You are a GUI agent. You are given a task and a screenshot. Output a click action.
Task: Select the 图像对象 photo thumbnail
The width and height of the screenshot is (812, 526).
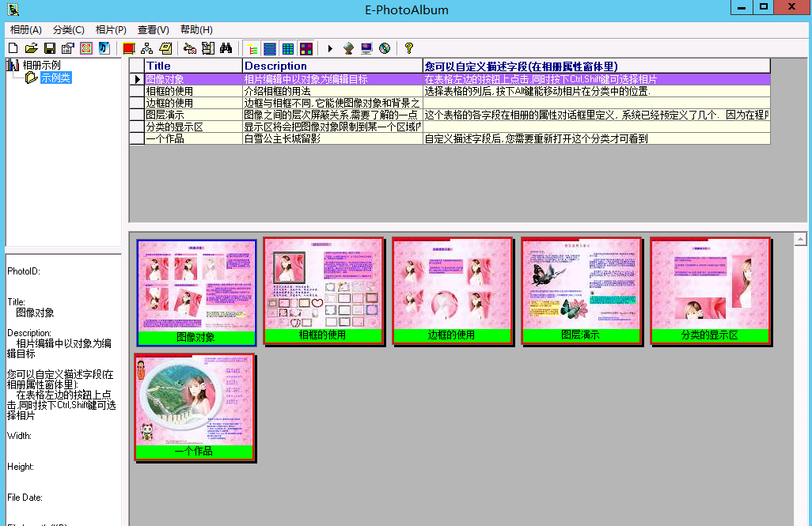coord(196,293)
